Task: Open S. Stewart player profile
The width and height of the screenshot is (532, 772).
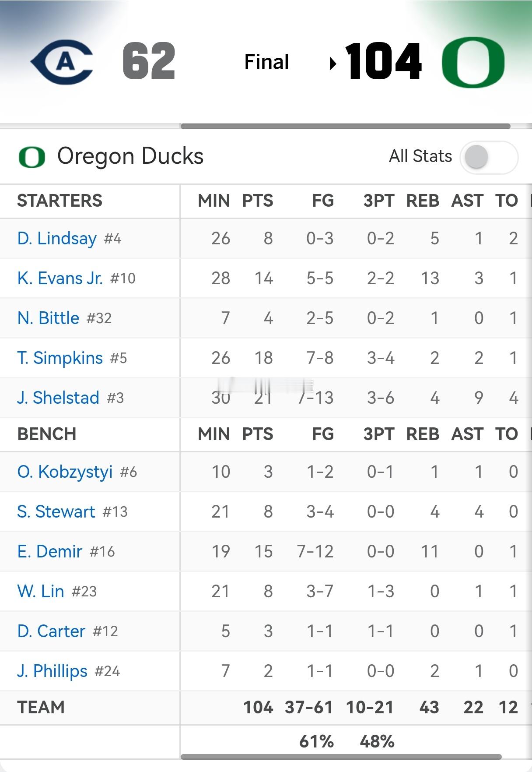Action: tap(56, 512)
